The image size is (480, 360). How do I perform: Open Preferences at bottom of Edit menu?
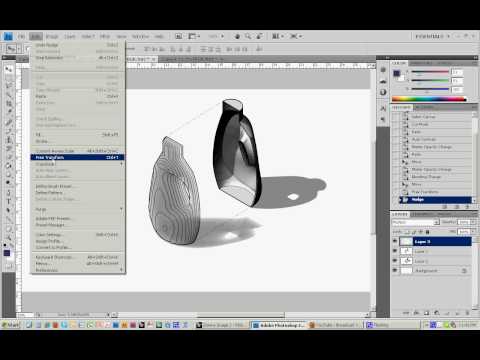[x=78, y=270]
